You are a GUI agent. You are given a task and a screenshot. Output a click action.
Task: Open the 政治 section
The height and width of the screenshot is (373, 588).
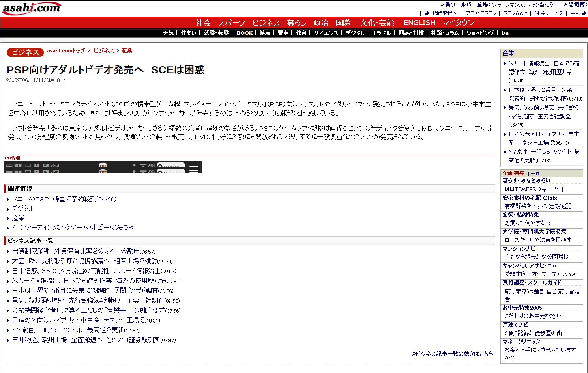[x=321, y=23]
